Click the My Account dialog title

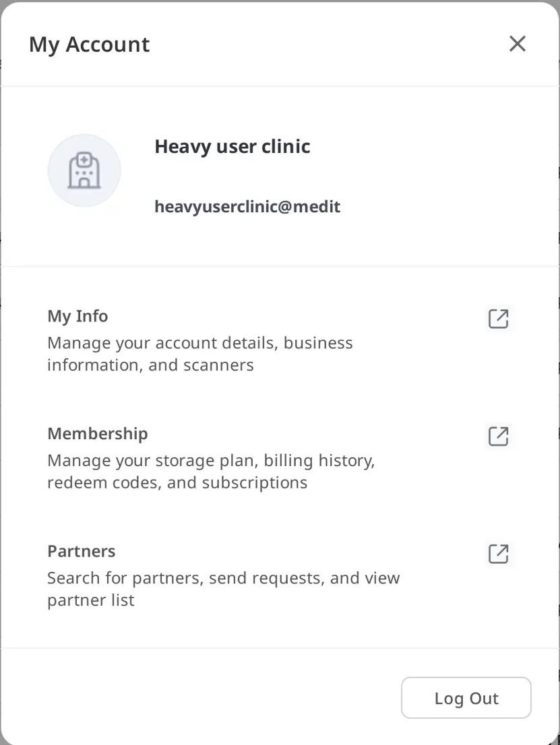(x=90, y=44)
